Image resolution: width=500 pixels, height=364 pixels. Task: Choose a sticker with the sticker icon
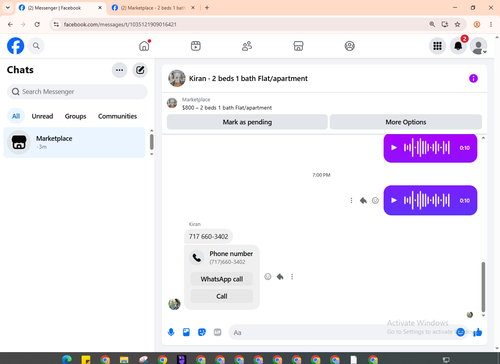[x=202, y=332]
